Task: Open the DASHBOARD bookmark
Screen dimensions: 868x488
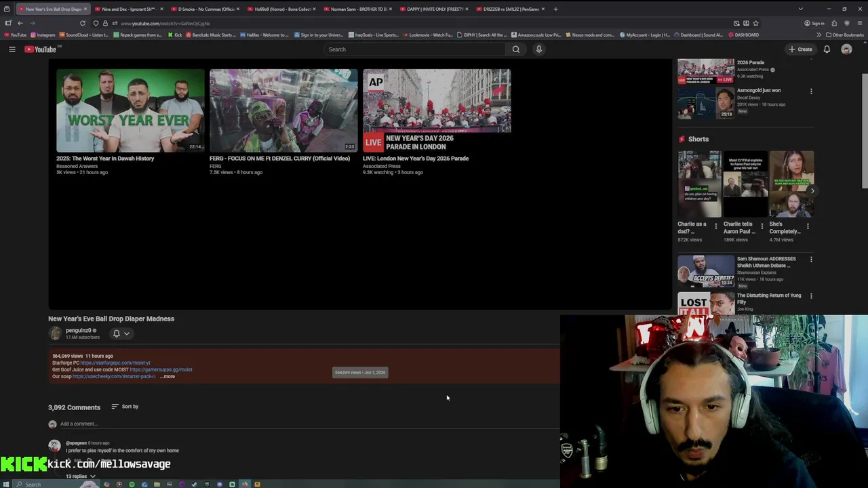Action: 743,35
